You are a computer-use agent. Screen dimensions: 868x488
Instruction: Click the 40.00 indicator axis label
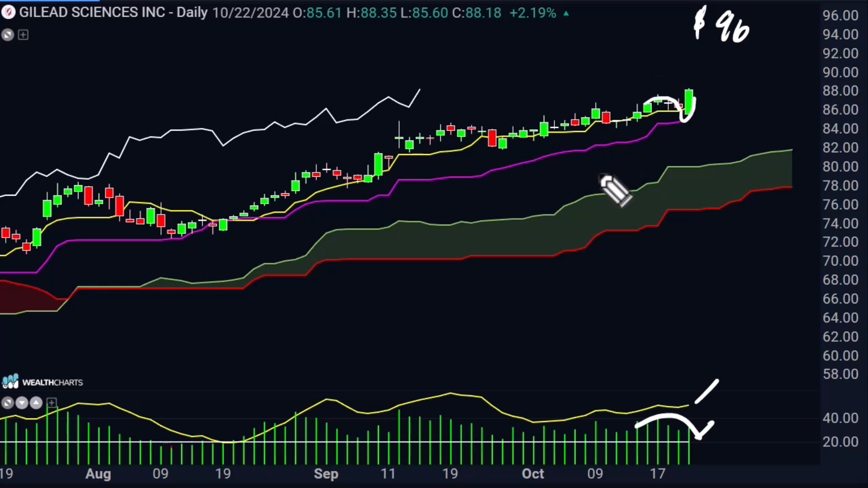(x=840, y=418)
